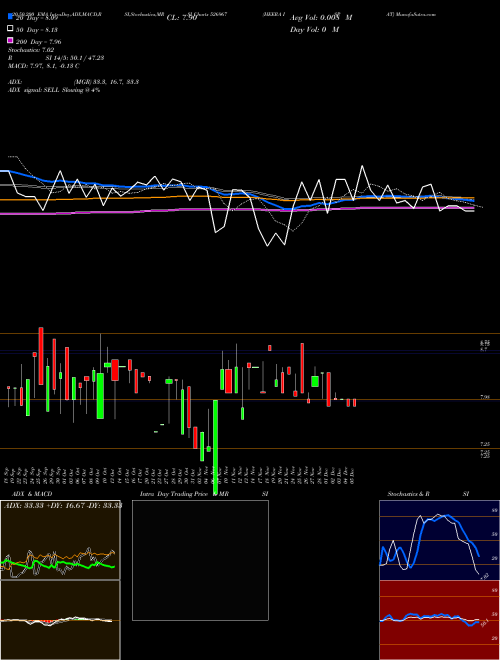Click the 'Intra Day Trading Price' panel title
Image resolution: width=500 pixels, height=660 pixels.
pyautogui.click(x=174, y=494)
